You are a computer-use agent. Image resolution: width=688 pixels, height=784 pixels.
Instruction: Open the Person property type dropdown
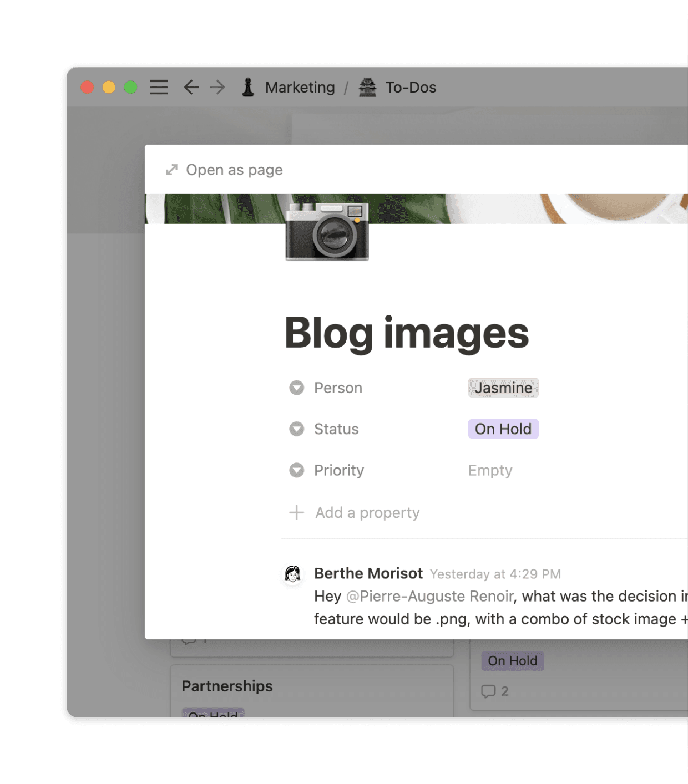tap(297, 388)
